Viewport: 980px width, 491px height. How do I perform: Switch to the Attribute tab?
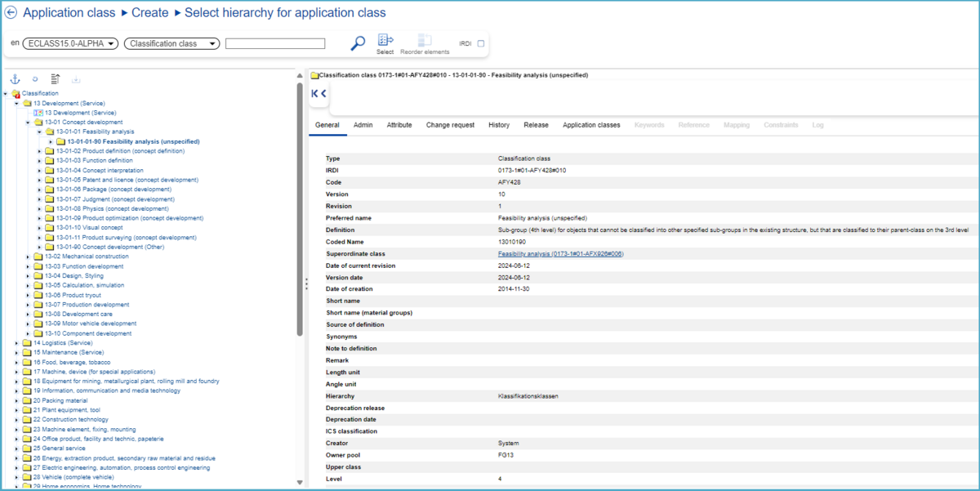[x=399, y=125]
